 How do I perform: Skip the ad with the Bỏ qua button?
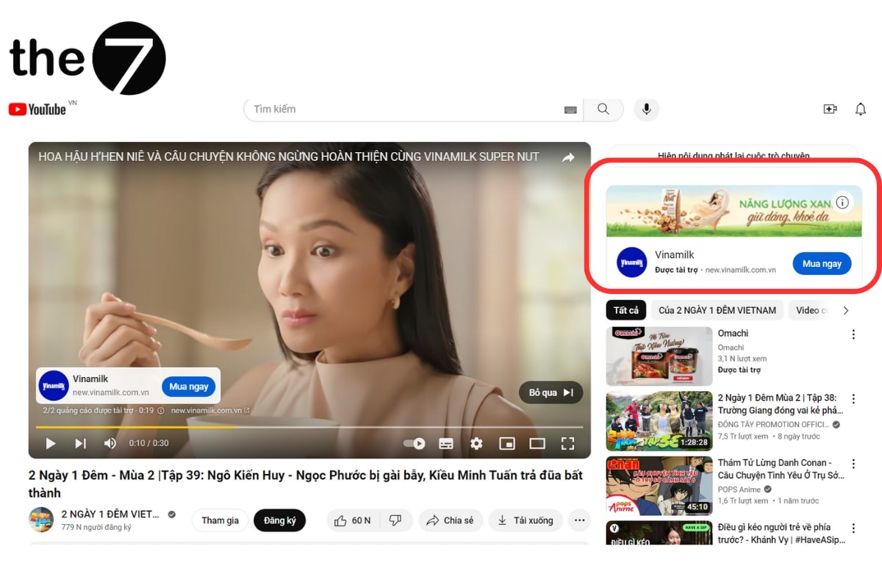[551, 392]
